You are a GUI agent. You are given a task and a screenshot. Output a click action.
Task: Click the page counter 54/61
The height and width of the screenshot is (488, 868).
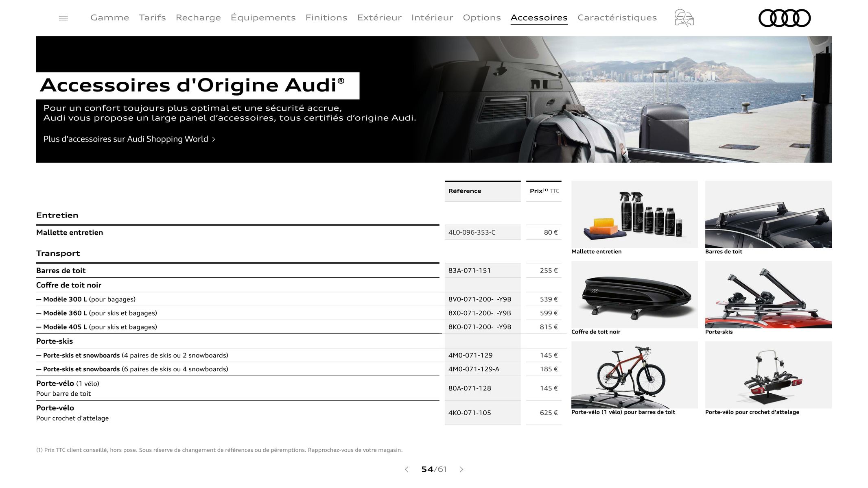tap(434, 469)
